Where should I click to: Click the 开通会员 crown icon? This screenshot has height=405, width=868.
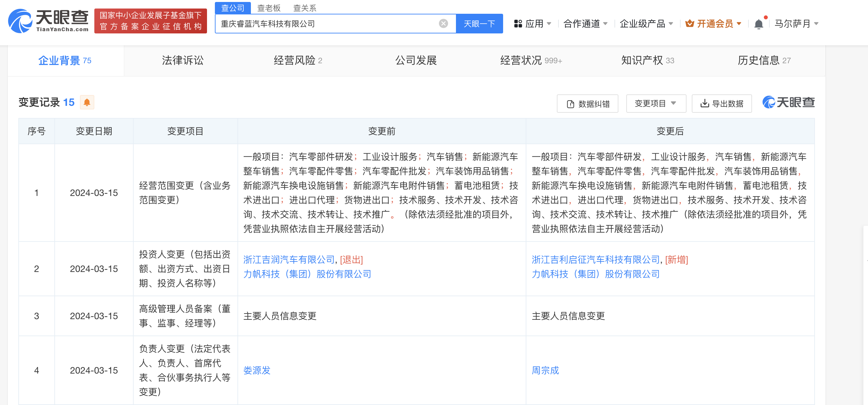pyautogui.click(x=689, y=24)
